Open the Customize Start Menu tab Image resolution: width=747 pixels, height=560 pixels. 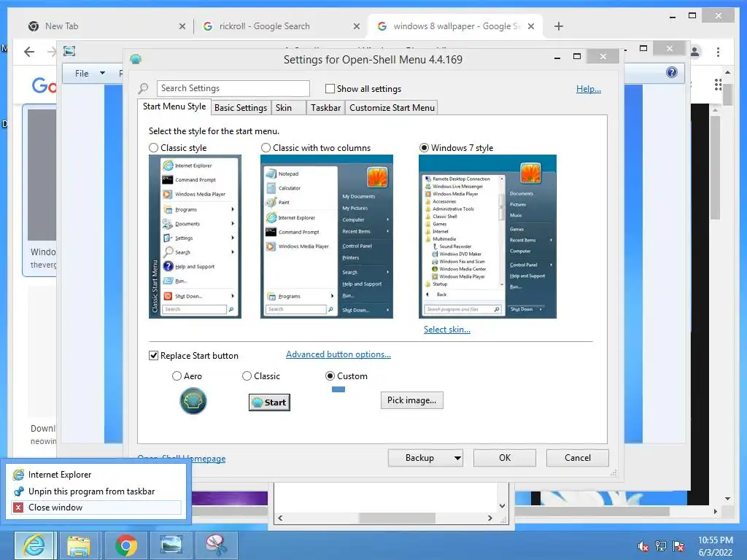(392, 108)
